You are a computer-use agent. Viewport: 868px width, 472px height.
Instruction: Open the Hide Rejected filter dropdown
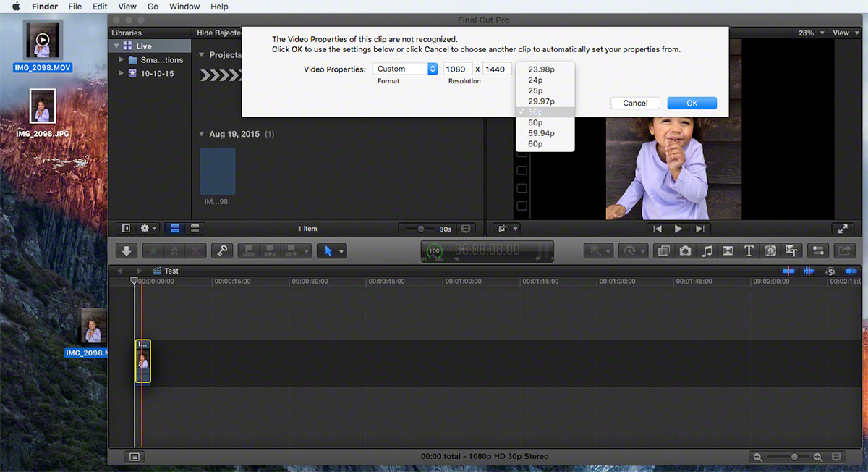(x=219, y=33)
